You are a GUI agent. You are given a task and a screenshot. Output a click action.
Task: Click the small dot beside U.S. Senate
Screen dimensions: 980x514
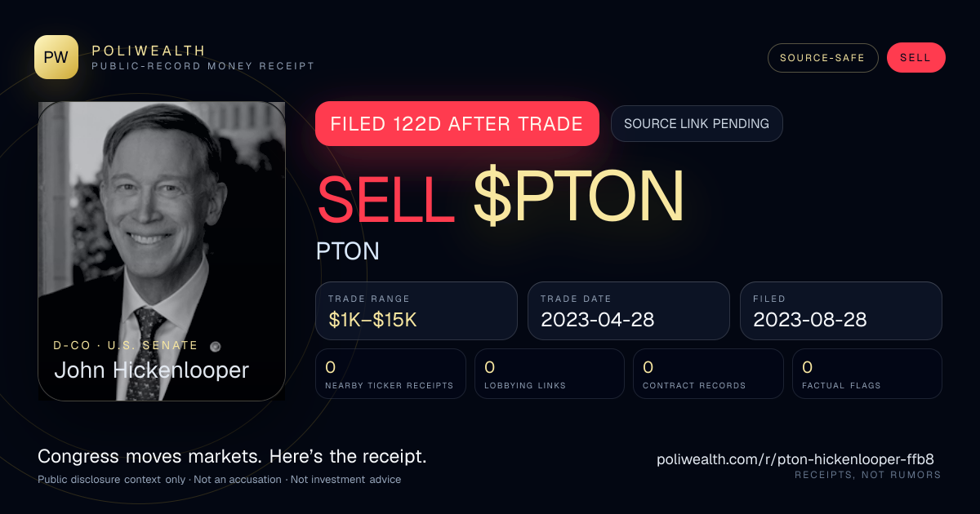(x=216, y=346)
